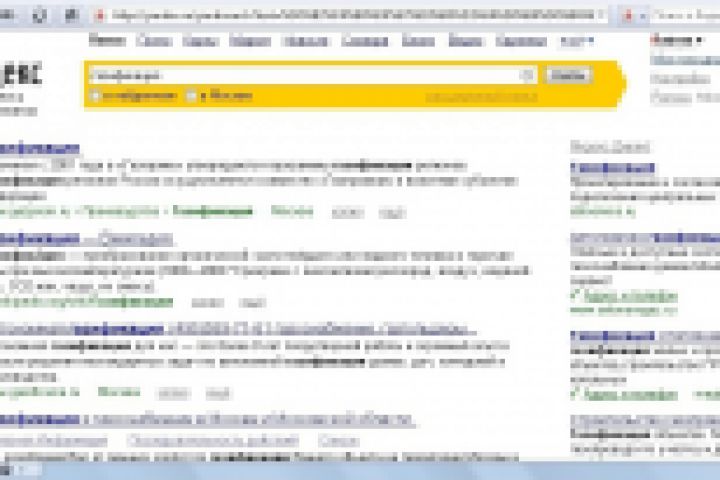The width and height of the screenshot is (720, 480).
Task: Switch to the Словари tab
Action: (x=365, y=41)
